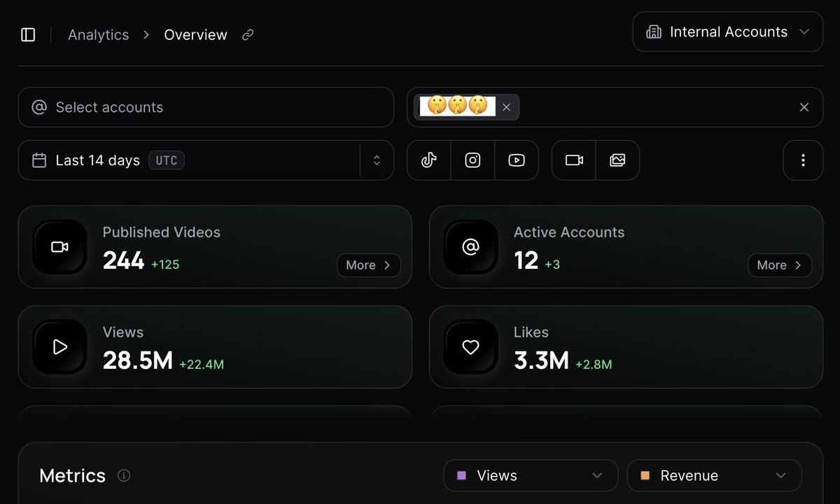Click purple Views color swatch
Image resolution: width=840 pixels, height=504 pixels.
pos(461,475)
